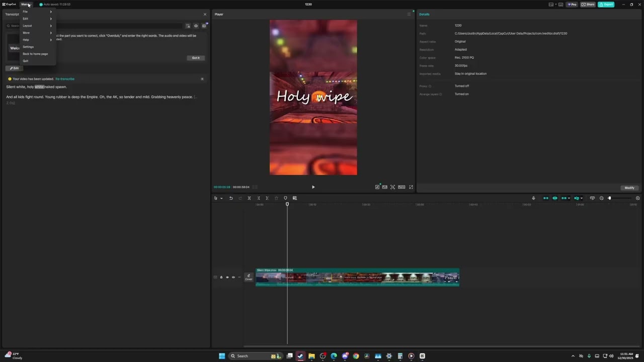Screen dimensions: 644x362
Task: Open File Explorer from the taskbar
Action: pyautogui.click(x=312, y=356)
